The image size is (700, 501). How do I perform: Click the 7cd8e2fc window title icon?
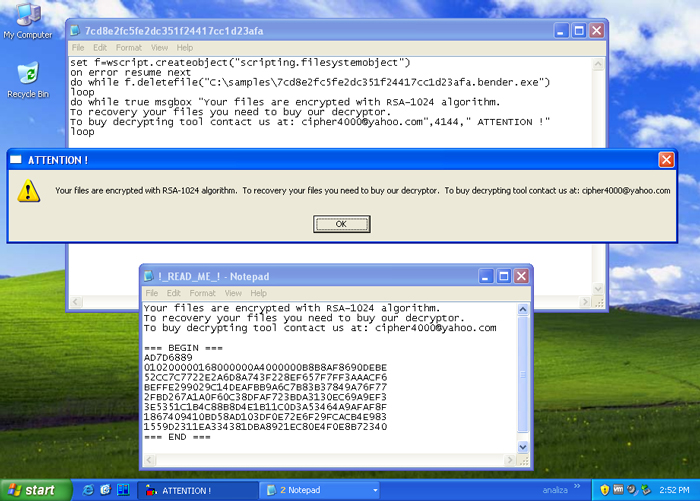pos(75,31)
